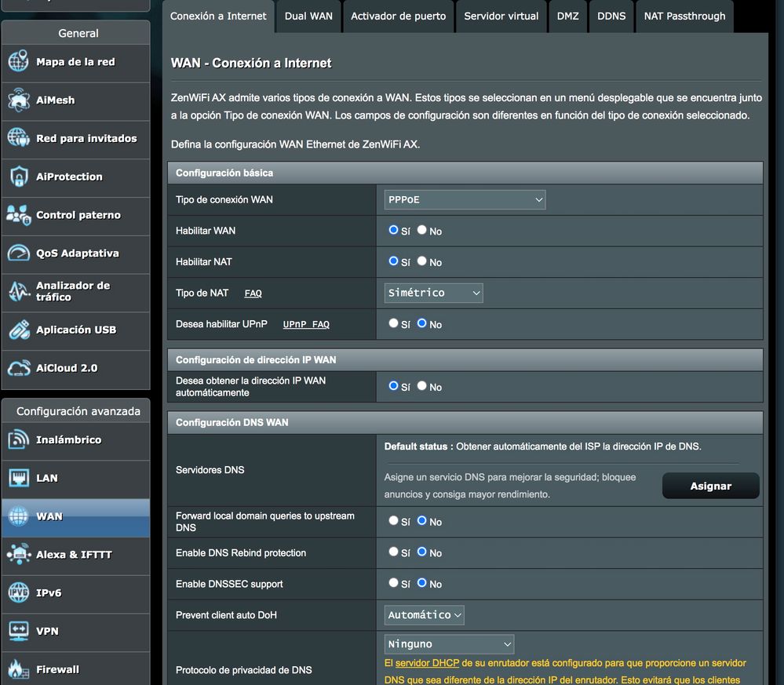Image resolution: width=784 pixels, height=685 pixels.
Task: Switch to the Dual WAN tab
Action: pyautogui.click(x=308, y=16)
